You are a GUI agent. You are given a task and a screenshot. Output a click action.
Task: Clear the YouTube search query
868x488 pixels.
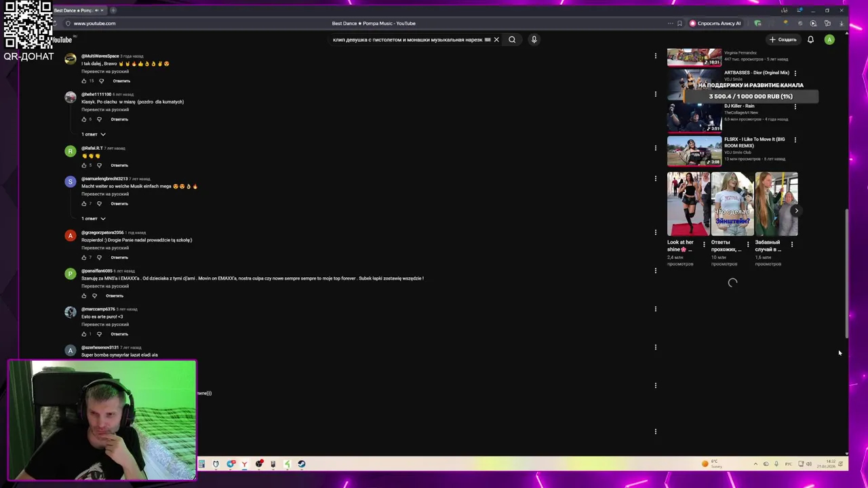(x=496, y=39)
